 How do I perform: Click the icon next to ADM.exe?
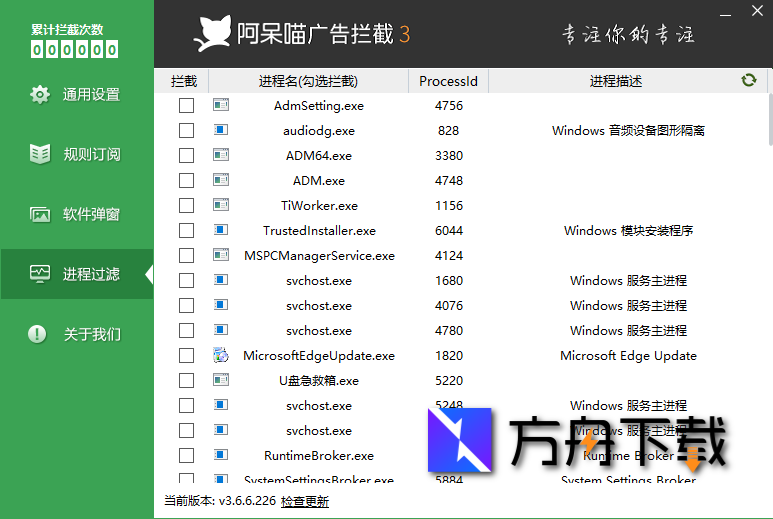221,179
